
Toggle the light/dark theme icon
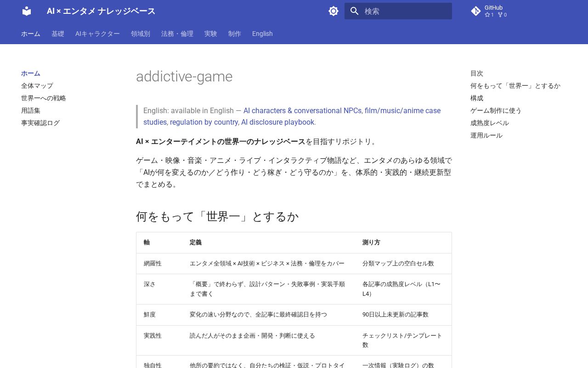334,11
